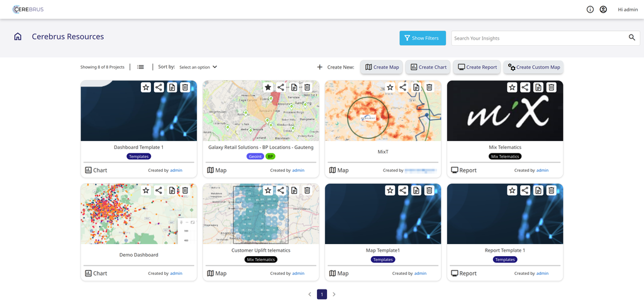The width and height of the screenshot is (644, 302).
Task: Open the user account icon
Action: [603, 9]
